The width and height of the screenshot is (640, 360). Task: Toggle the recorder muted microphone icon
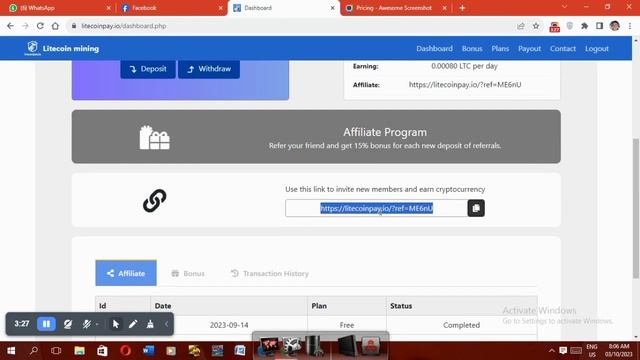(x=87, y=324)
